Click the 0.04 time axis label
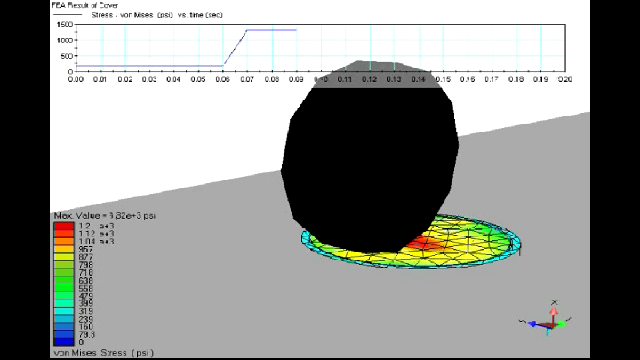The image size is (640, 360). [173, 79]
